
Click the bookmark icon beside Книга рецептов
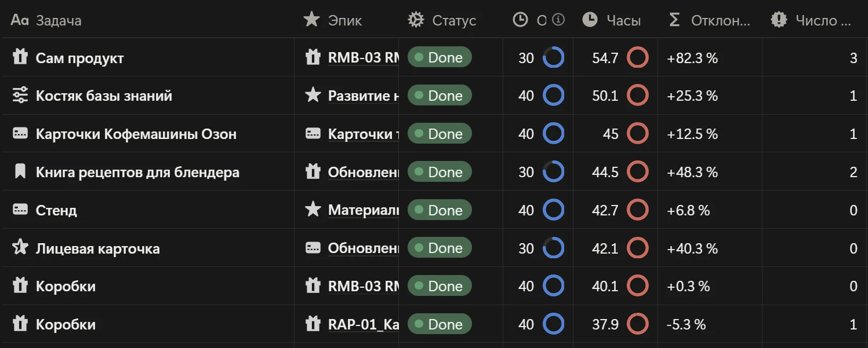point(20,172)
